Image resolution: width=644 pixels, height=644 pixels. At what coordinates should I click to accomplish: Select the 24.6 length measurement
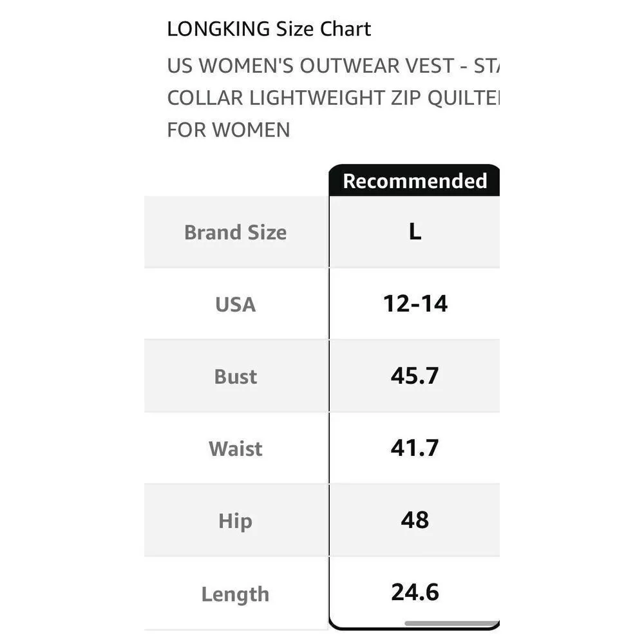pos(415,592)
